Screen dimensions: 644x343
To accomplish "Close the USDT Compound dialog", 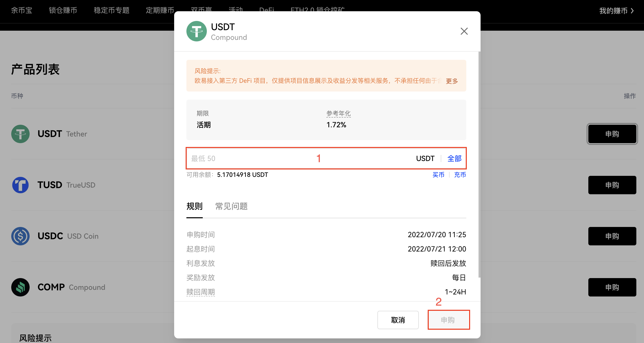I will coord(464,31).
